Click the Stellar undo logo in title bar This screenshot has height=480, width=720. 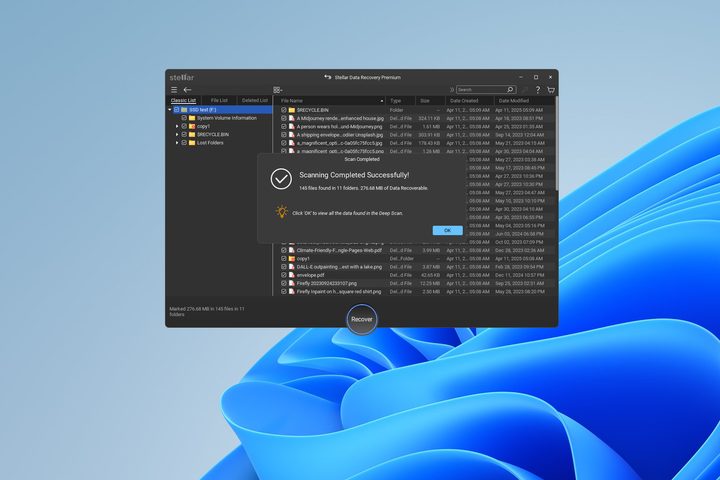327,77
